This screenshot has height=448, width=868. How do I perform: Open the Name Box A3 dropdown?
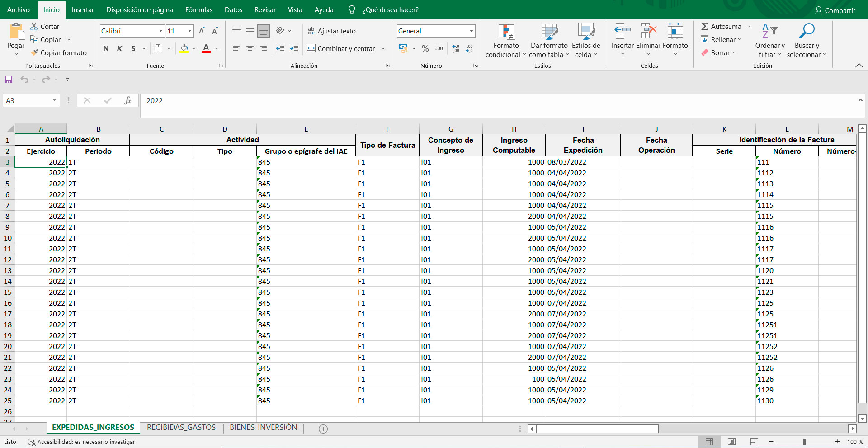point(54,100)
